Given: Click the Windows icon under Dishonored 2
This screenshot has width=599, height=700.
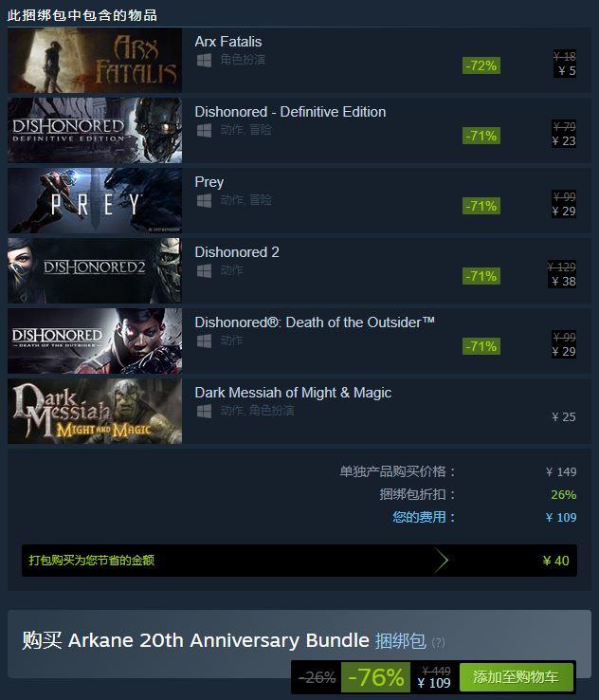Looking at the screenshot, I should coord(205,270).
